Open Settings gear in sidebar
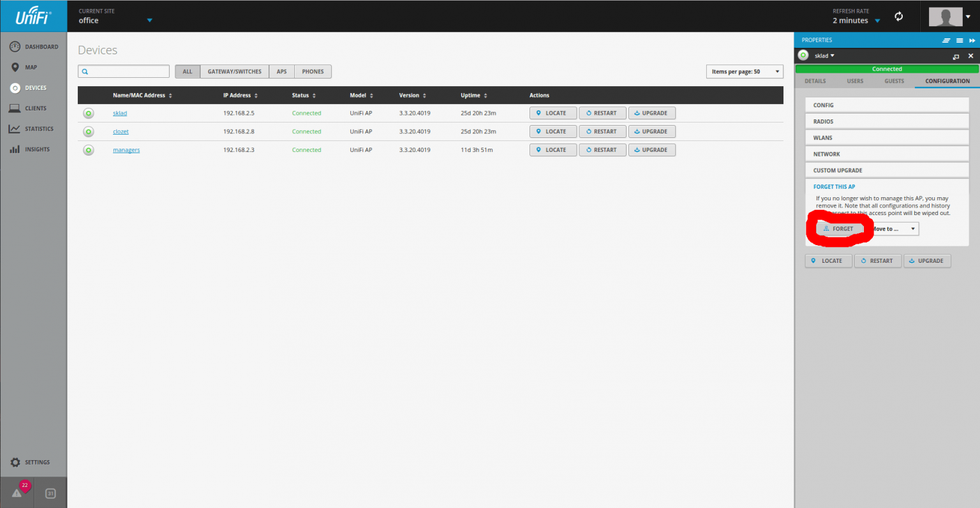Viewport: 980px width, 508px height. coord(30,462)
